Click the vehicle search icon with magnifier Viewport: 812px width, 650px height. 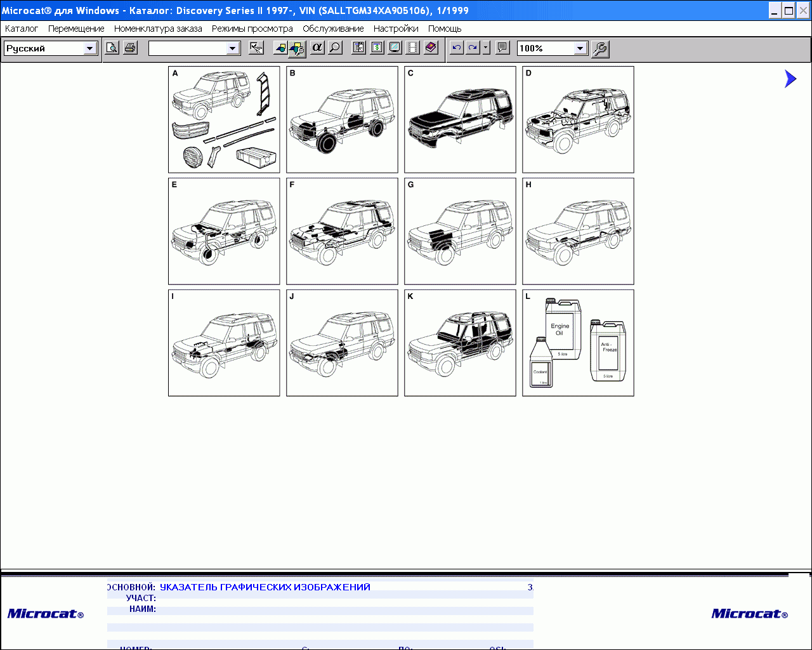pos(297,48)
